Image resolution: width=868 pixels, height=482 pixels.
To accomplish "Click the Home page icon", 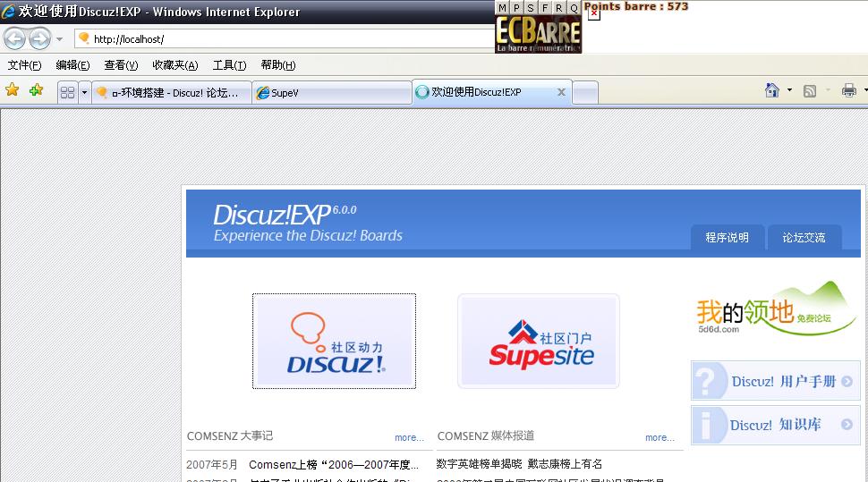I will point(771,90).
